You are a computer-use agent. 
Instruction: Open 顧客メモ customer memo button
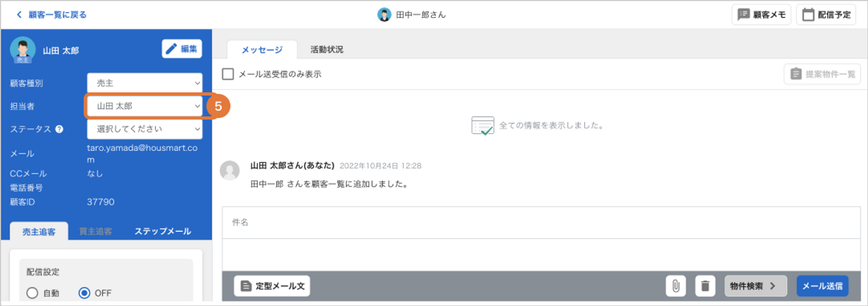[x=761, y=15]
